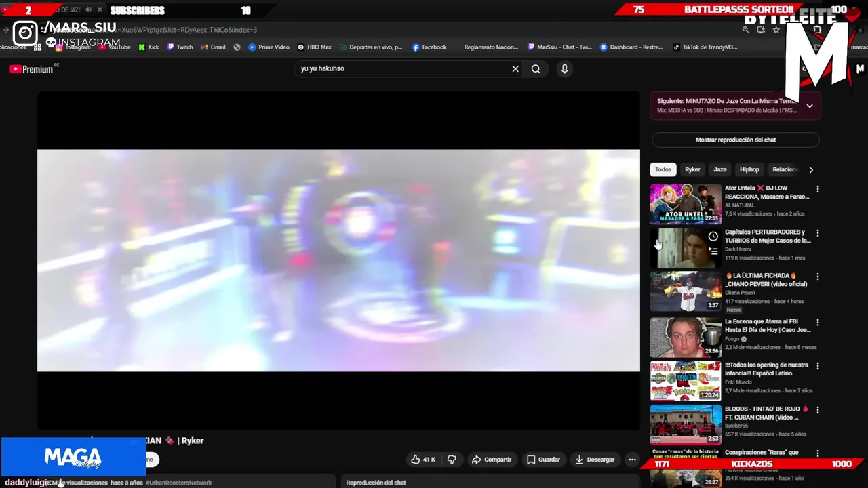Image resolution: width=868 pixels, height=488 pixels.
Task: Open 'Conspiraciones "Raras" que' video title
Action: tap(762, 452)
